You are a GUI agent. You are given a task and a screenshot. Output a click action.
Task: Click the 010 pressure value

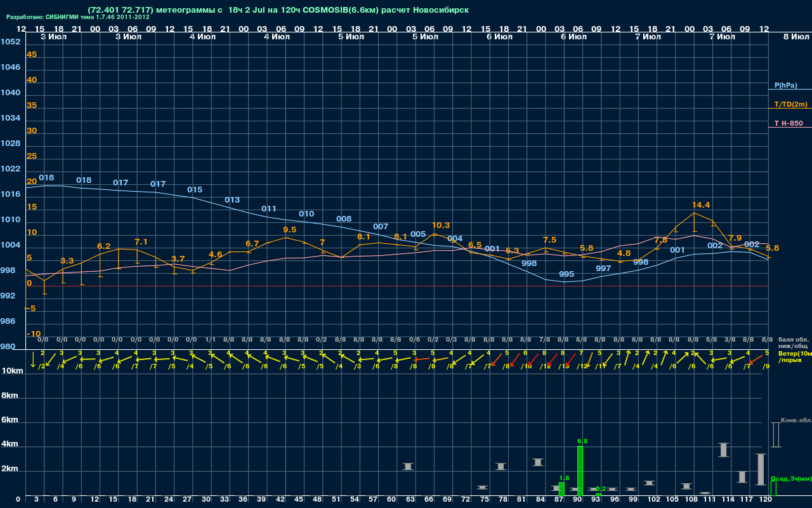coord(306,214)
